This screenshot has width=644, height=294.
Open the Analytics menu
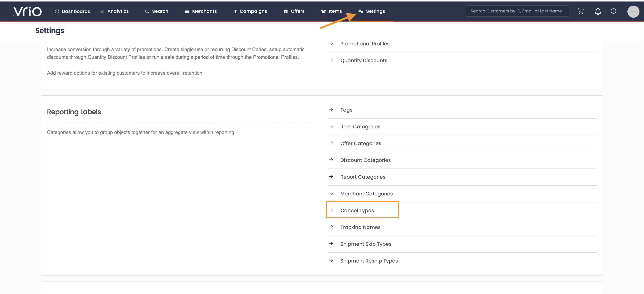(x=114, y=11)
